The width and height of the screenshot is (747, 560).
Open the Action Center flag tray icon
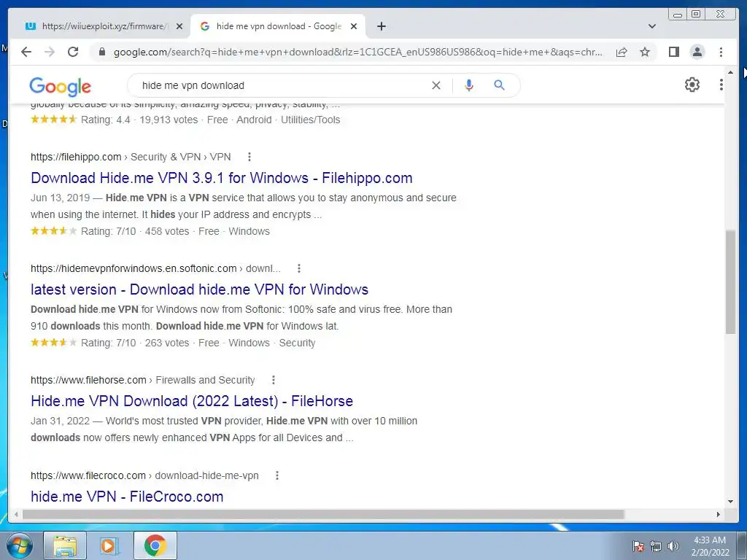coord(638,546)
